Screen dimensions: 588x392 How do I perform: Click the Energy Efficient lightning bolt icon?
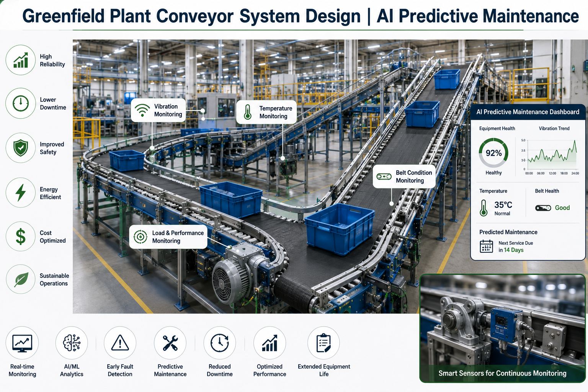coord(21,193)
